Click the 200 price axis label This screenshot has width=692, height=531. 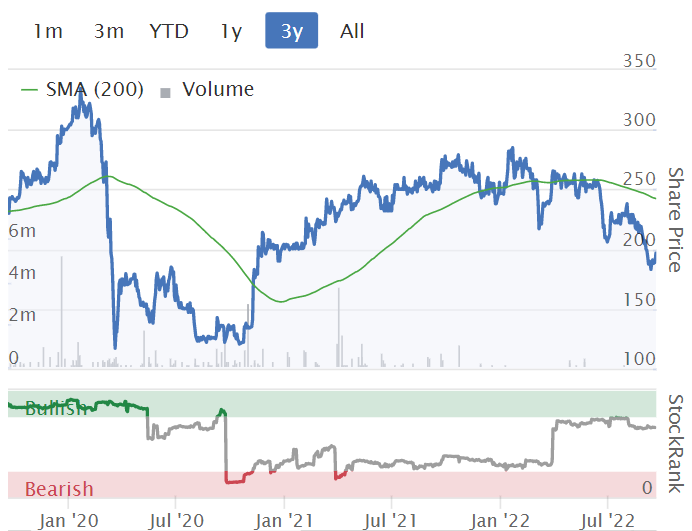tap(639, 240)
